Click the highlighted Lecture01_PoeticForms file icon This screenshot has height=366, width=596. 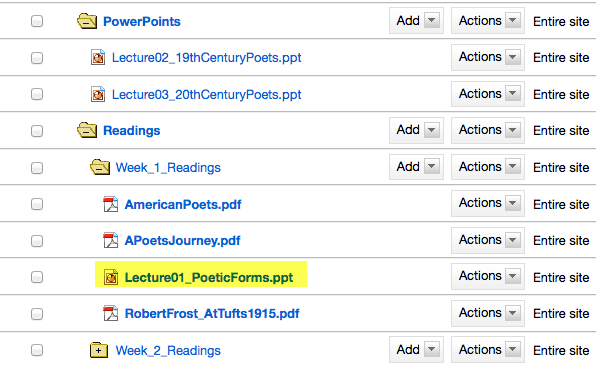(111, 277)
